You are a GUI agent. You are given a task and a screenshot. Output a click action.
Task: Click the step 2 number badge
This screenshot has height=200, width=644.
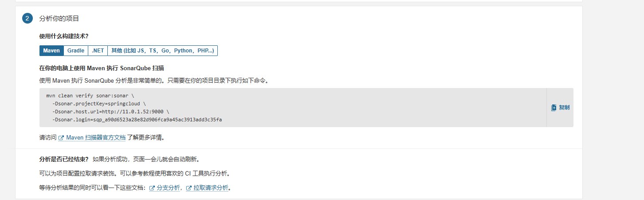click(27, 18)
